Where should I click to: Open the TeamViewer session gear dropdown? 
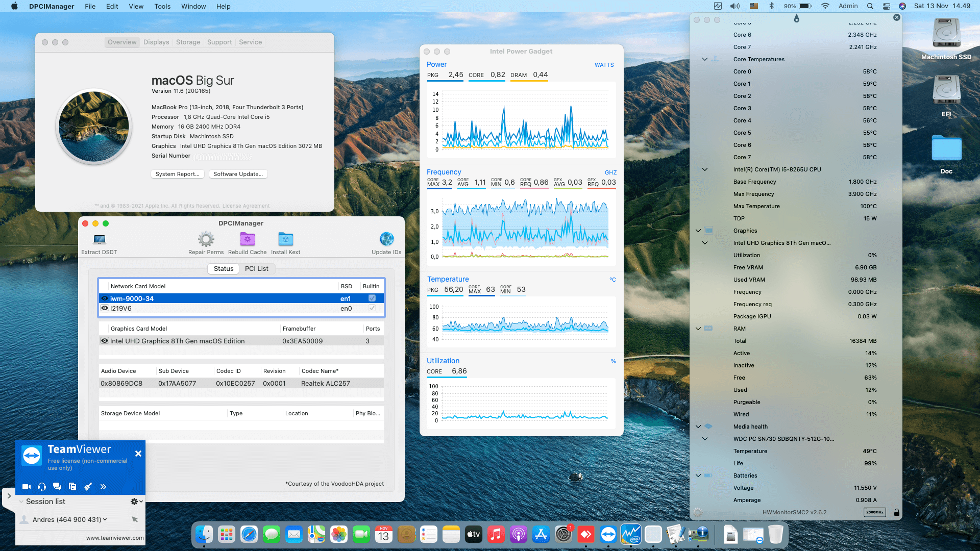(x=136, y=502)
